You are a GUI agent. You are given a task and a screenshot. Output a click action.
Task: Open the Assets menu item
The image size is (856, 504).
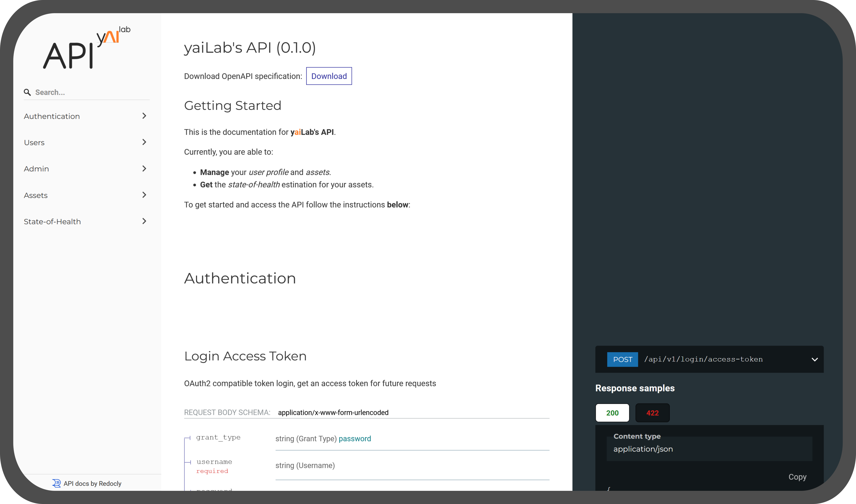pos(36,195)
